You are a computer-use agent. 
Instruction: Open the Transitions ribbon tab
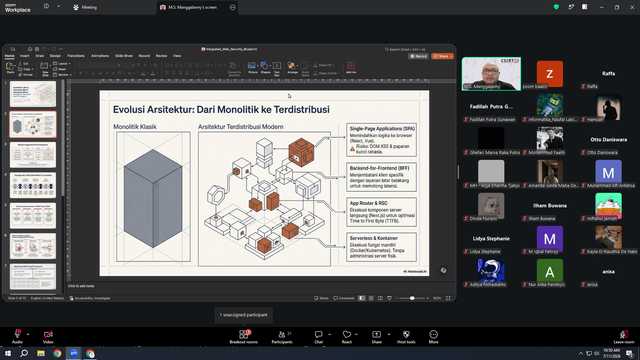(x=76, y=56)
